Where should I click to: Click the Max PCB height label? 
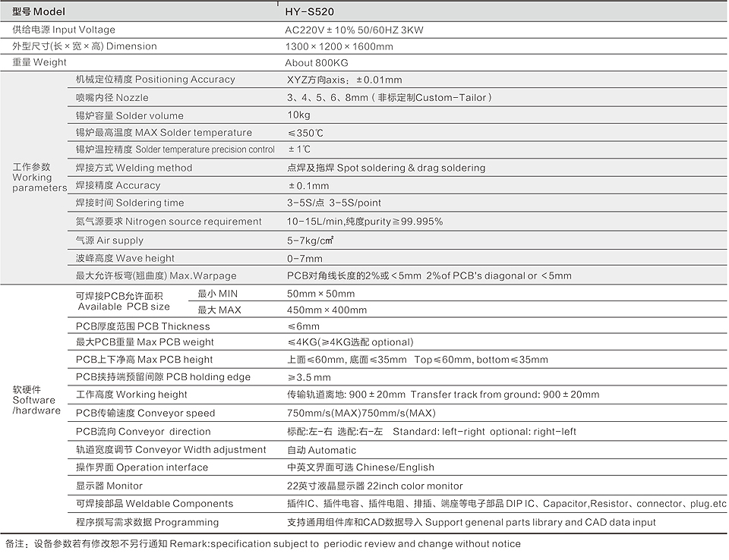tap(144, 360)
